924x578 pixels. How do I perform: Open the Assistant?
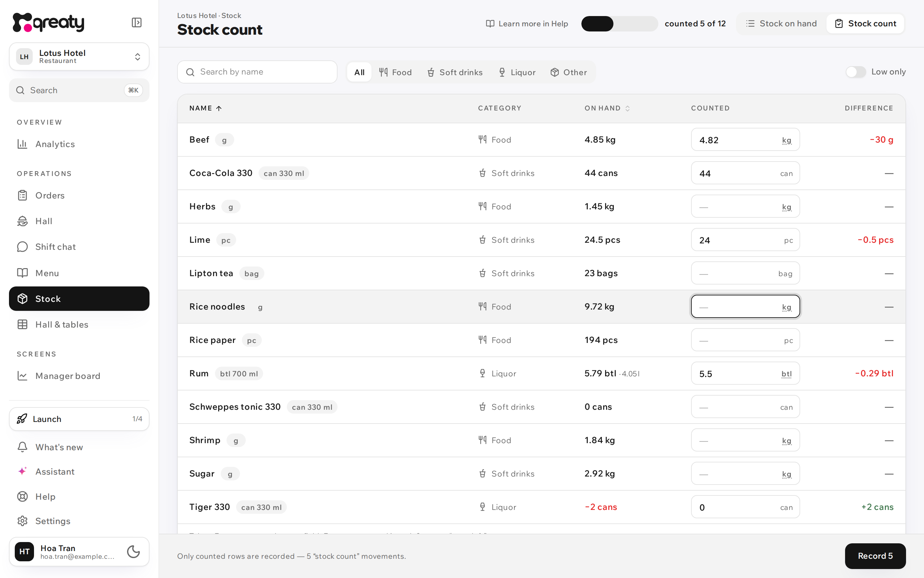tap(79, 472)
